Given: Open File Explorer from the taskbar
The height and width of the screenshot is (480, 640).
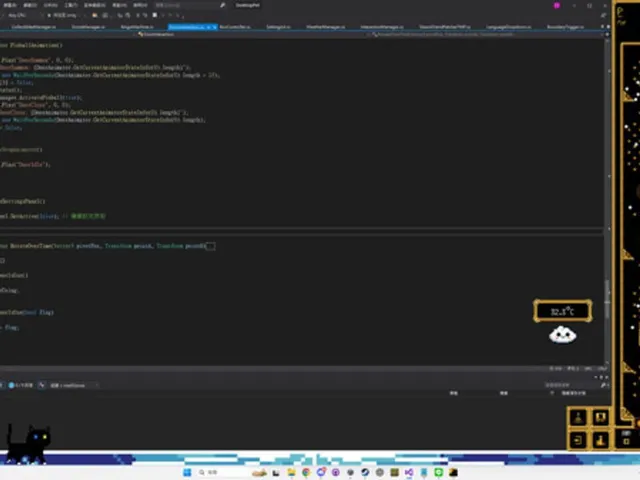Looking at the screenshot, I should [291, 472].
